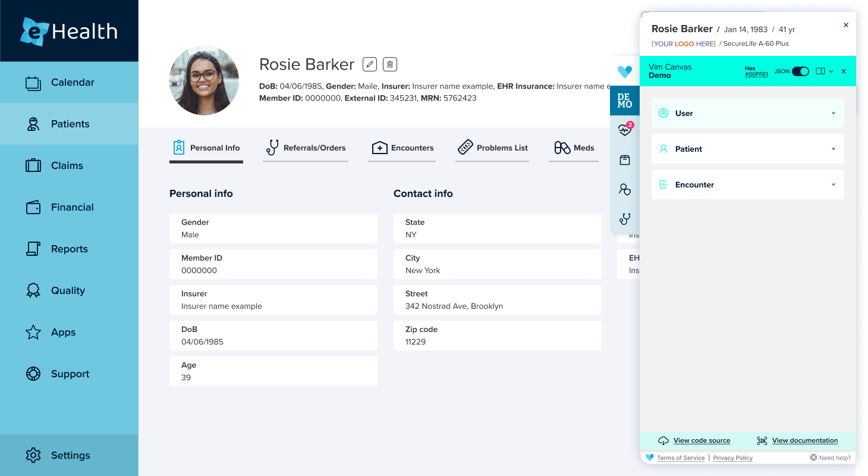Click the Settings gear icon
Image resolution: width=868 pixels, height=476 pixels.
click(x=33, y=455)
